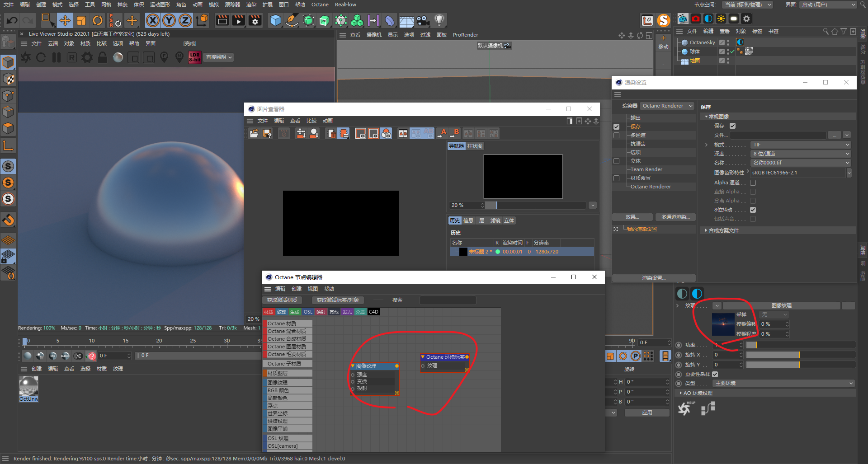Click the save image icon in Picture Viewer
Viewport: 868px width, 464px height.
point(267,133)
